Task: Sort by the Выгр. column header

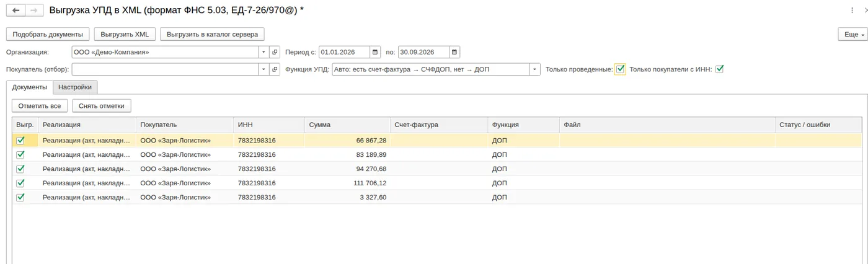Action: [x=25, y=125]
